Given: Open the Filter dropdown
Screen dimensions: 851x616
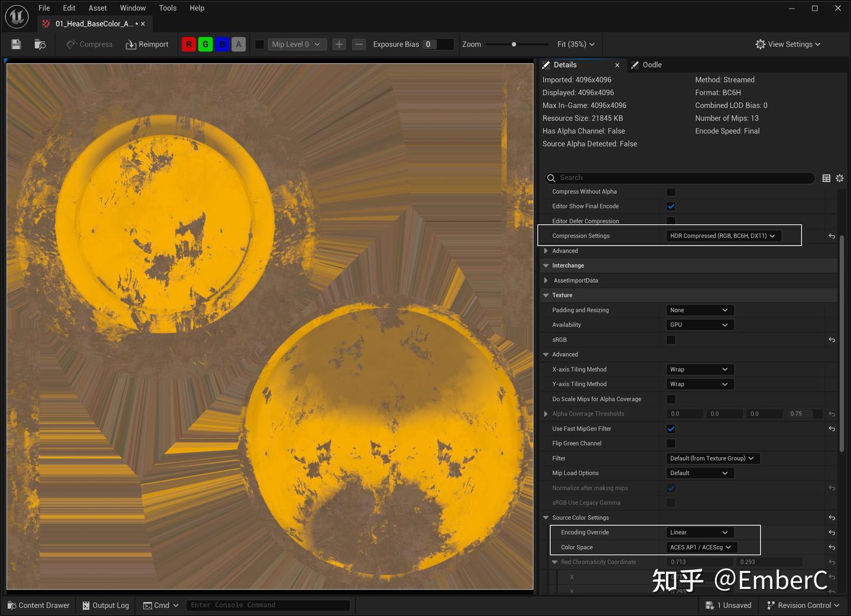Looking at the screenshot, I should coord(713,458).
